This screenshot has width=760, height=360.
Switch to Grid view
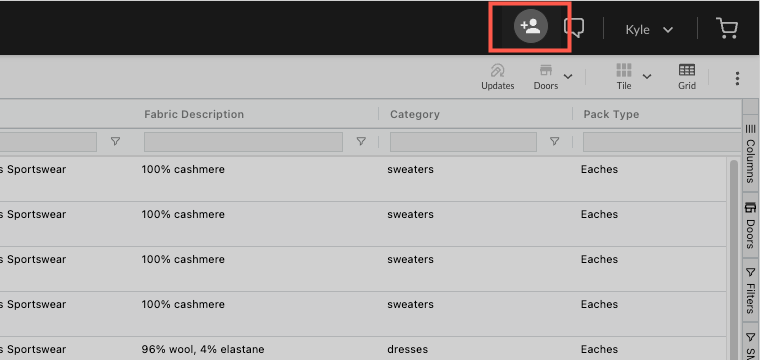click(x=687, y=77)
